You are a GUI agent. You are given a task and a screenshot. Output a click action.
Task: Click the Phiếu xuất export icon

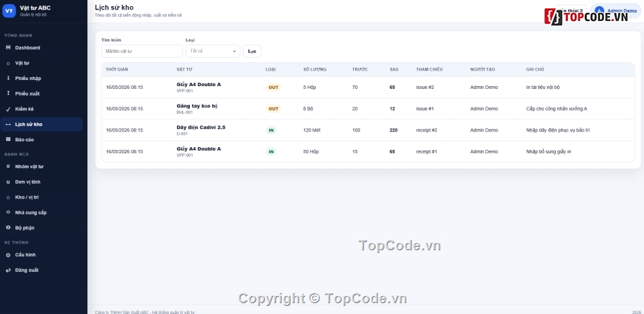pos(8,94)
